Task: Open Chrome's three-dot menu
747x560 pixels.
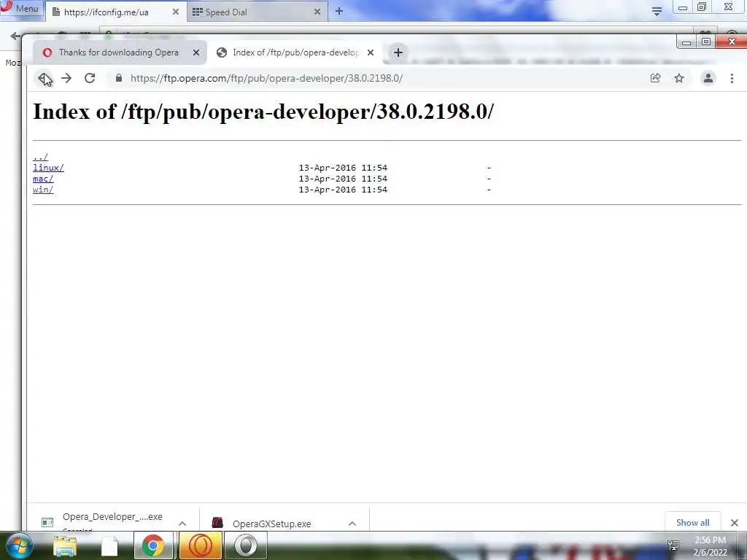Action: click(x=732, y=78)
